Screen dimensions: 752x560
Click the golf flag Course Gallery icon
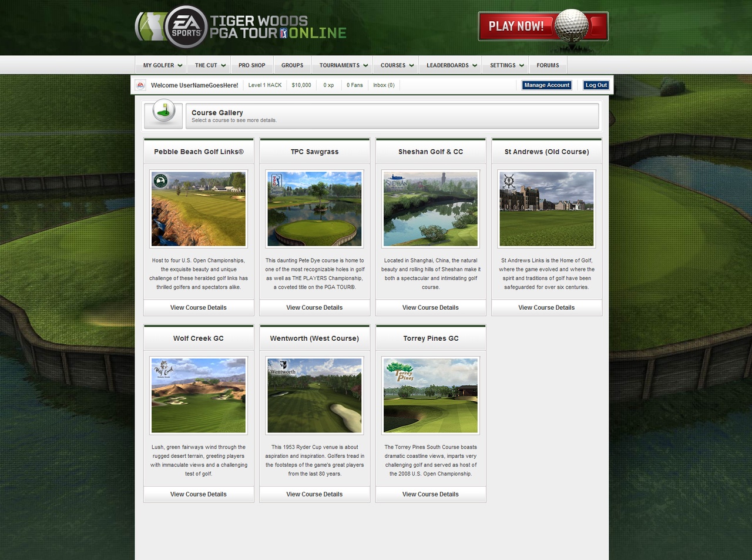[163, 112]
